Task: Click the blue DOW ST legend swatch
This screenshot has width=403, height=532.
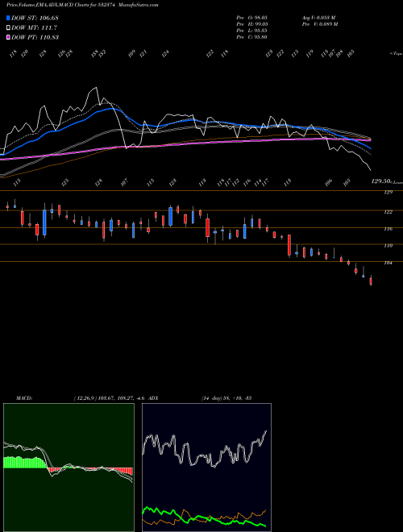Action: [8, 18]
